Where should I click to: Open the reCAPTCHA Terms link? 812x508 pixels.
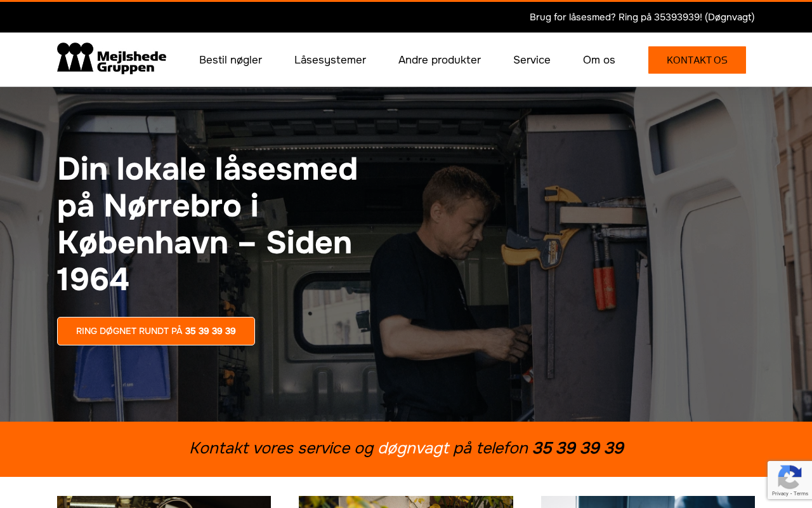(x=801, y=493)
